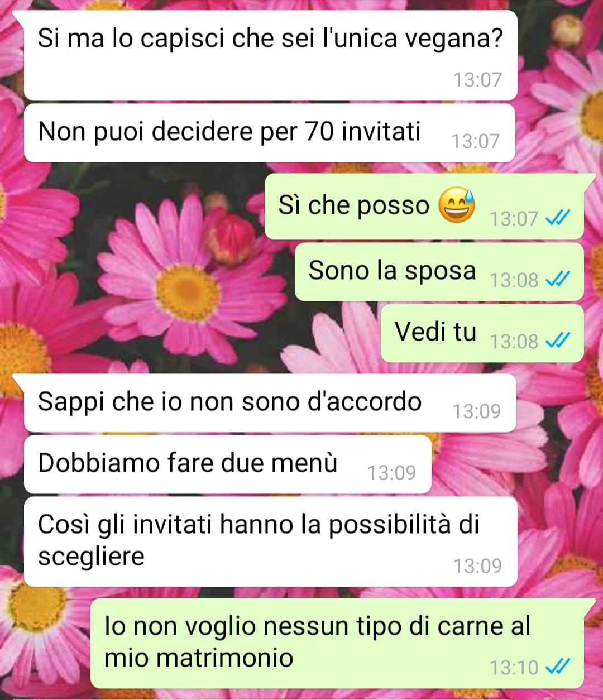Tap the 'Sono la sposa' message bubble
The width and height of the screenshot is (603, 700).
(x=439, y=272)
